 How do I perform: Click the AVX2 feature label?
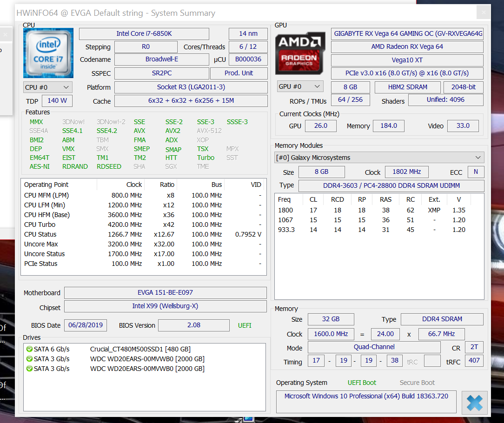click(173, 131)
